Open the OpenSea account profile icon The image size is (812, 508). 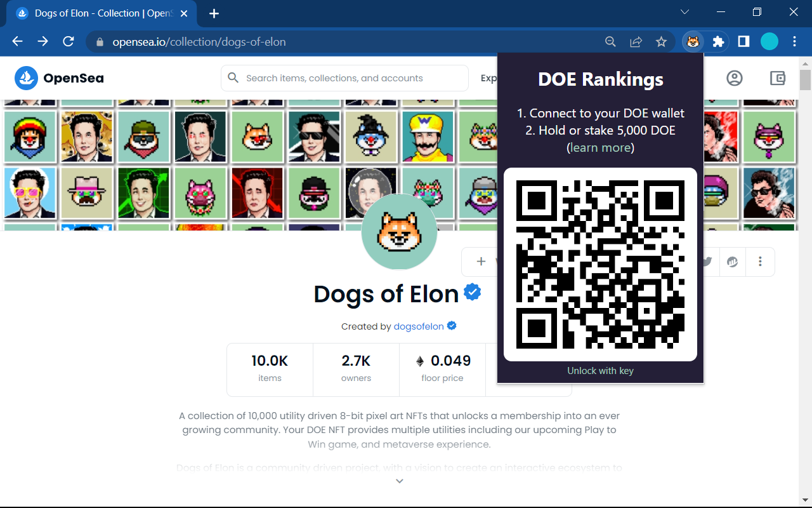click(735, 78)
